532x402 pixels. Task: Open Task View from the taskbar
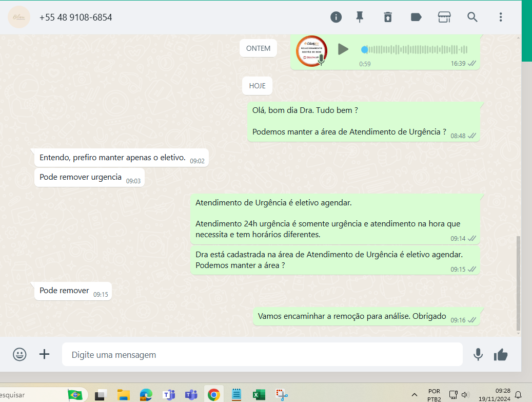[101, 395]
